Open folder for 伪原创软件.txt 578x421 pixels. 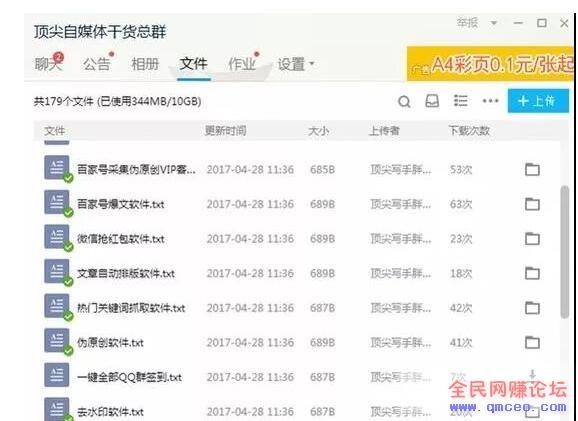pos(532,342)
